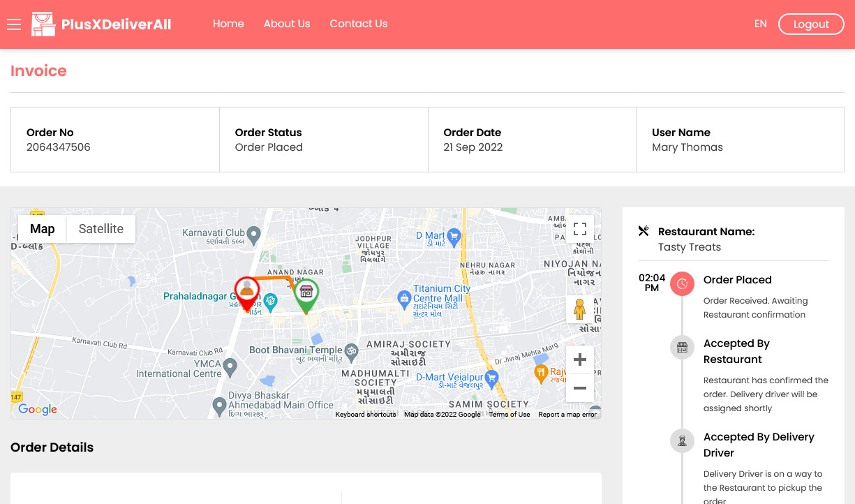Image resolution: width=855 pixels, height=504 pixels.
Task: Go to the Home page
Action: [x=228, y=24]
